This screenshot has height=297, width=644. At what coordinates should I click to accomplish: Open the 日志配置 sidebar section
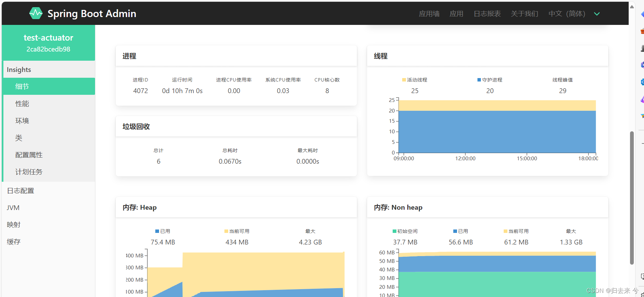(48, 191)
